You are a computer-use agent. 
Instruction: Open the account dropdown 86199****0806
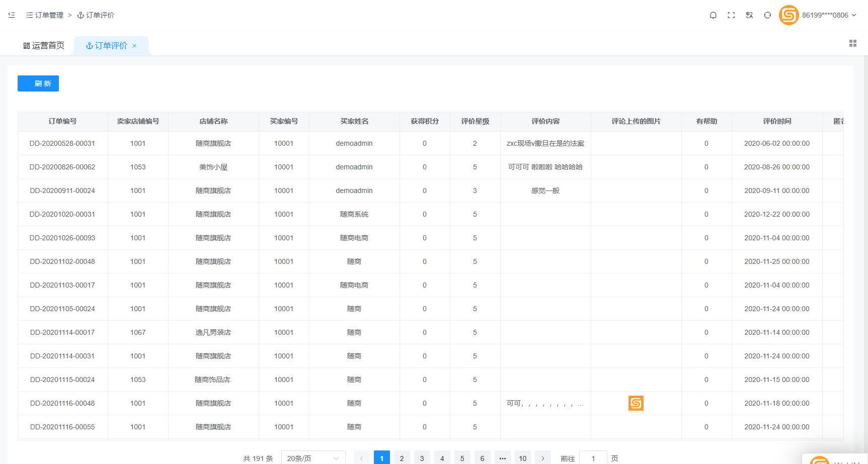(829, 15)
